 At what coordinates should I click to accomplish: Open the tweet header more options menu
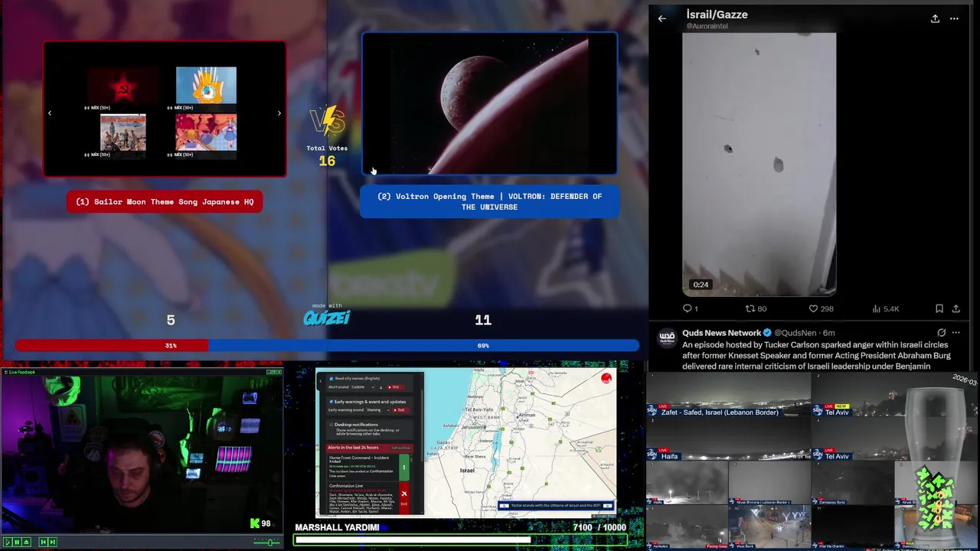click(x=954, y=18)
